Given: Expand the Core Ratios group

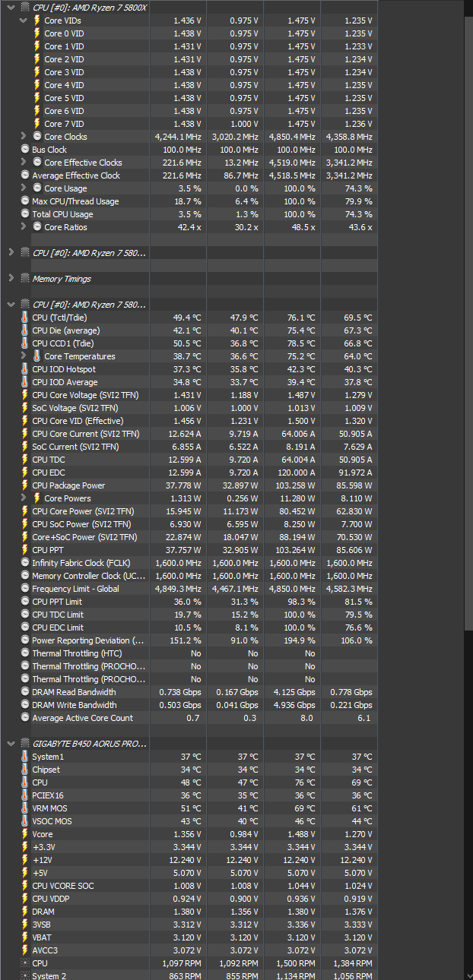Looking at the screenshot, I should click(x=23, y=227).
